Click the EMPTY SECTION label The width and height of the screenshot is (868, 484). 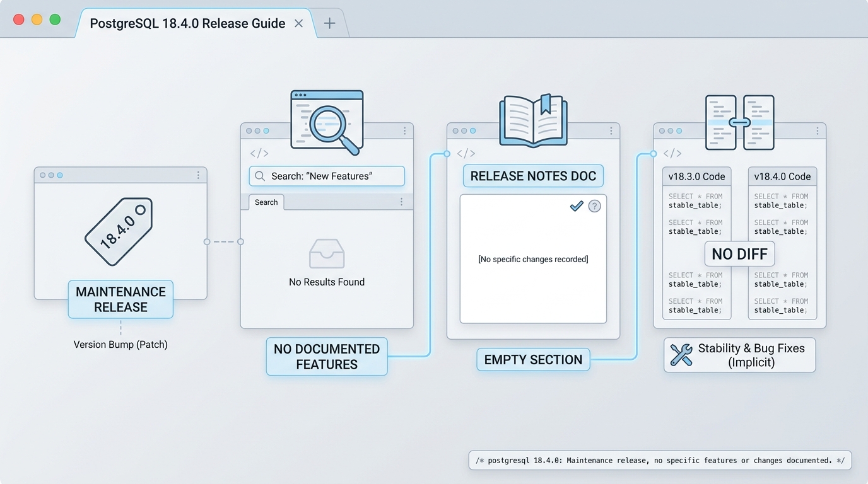point(533,360)
